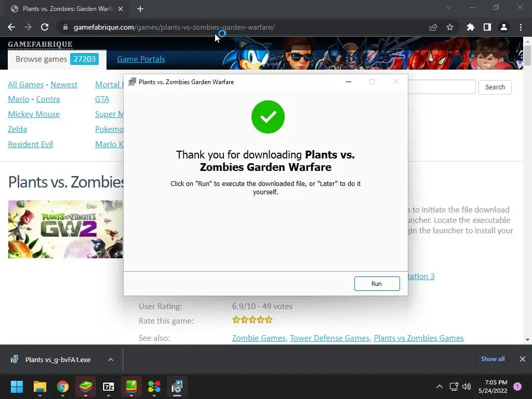Open the All Games link
Screen dimensions: 532x399
(26, 85)
